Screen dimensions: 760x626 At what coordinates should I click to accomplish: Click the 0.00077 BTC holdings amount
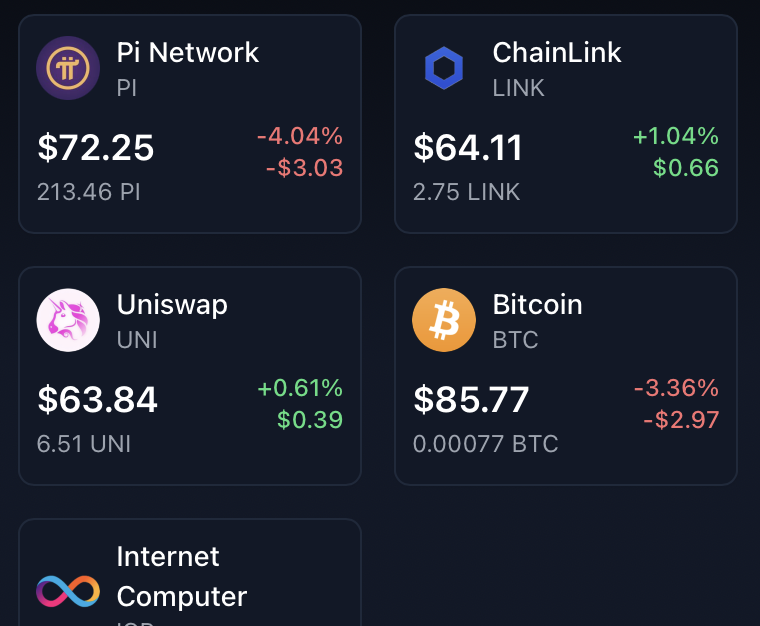click(486, 444)
